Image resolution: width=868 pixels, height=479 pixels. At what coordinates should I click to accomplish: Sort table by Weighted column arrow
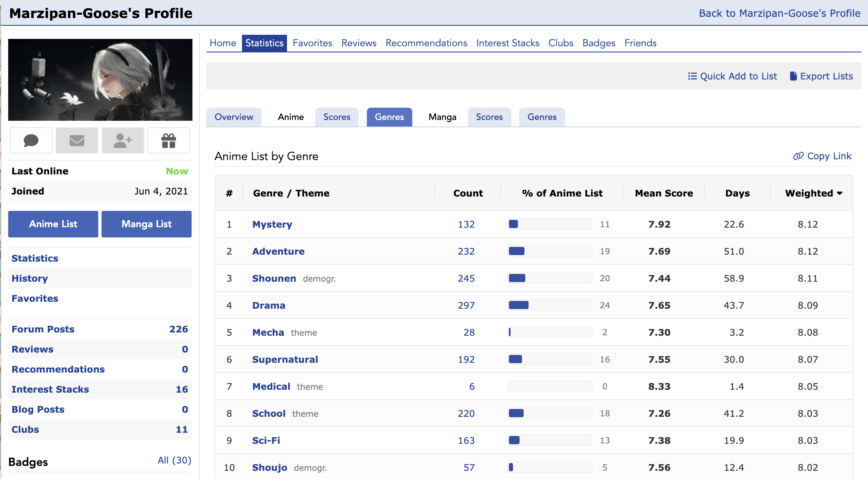(x=840, y=193)
